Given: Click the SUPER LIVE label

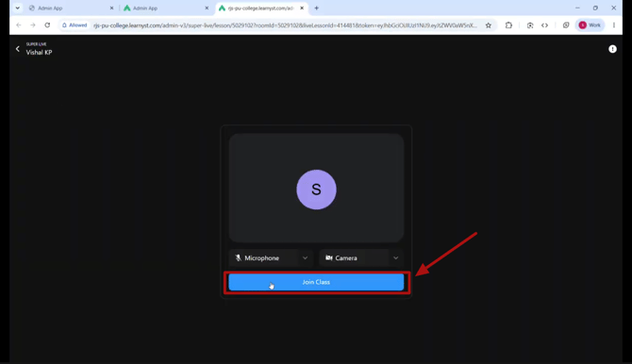Looking at the screenshot, I should pos(36,44).
